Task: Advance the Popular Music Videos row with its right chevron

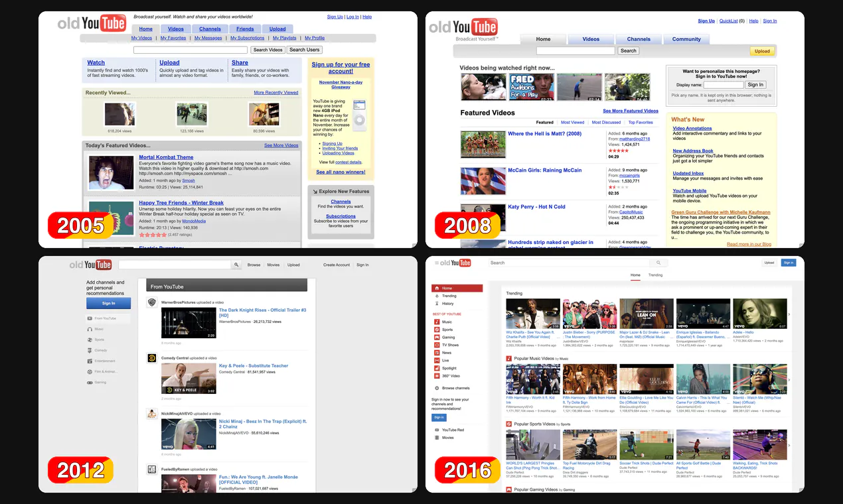Action: [x=789, y=379]
